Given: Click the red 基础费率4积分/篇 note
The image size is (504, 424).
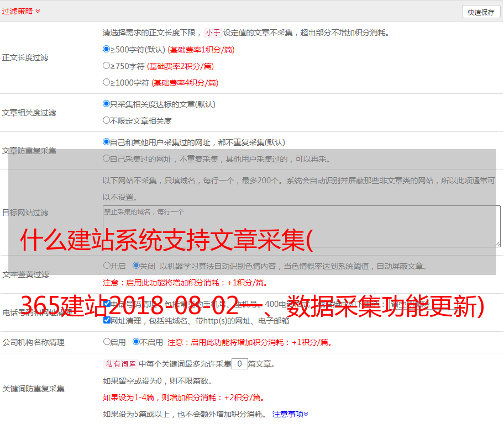Looking at the screenshot, I should pyautogui.click(x=185, y=83).
